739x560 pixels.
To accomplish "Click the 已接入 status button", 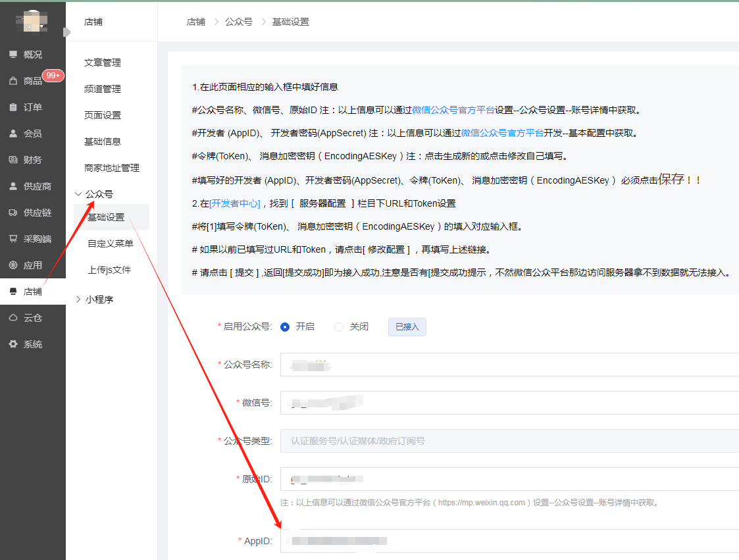I will tap(407, 327).
